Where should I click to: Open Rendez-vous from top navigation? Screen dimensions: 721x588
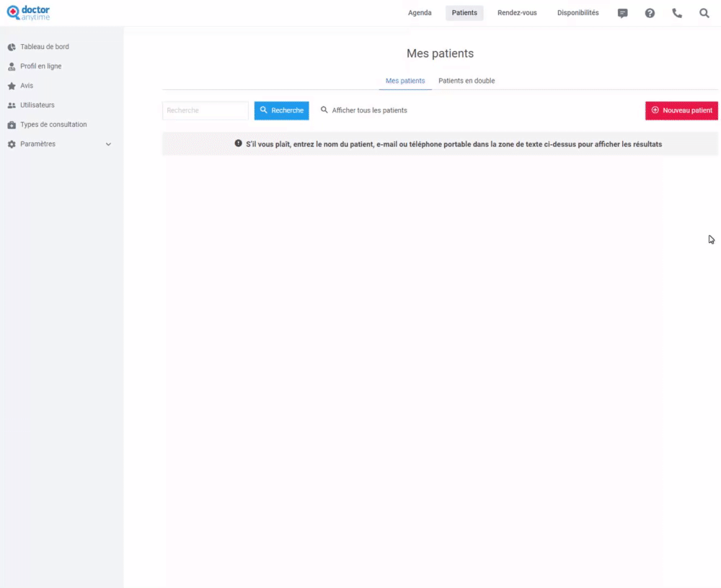click(517, 13)
